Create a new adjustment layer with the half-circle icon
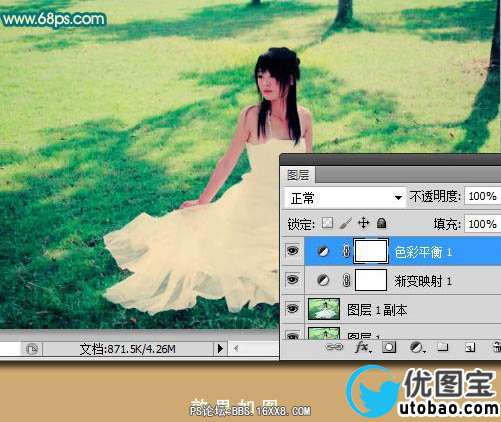The image size is (501, 422). (x=417, y=348)
